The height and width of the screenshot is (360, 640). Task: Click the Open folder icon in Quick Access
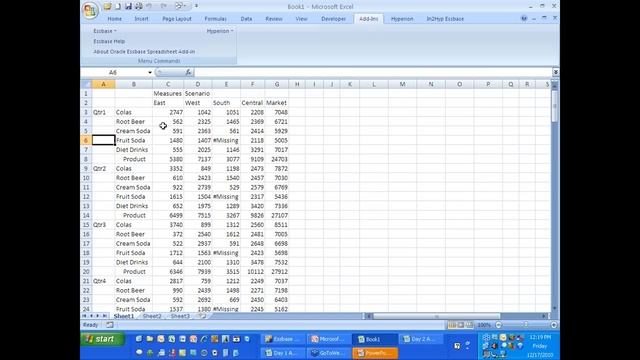(x=107, y=6)
